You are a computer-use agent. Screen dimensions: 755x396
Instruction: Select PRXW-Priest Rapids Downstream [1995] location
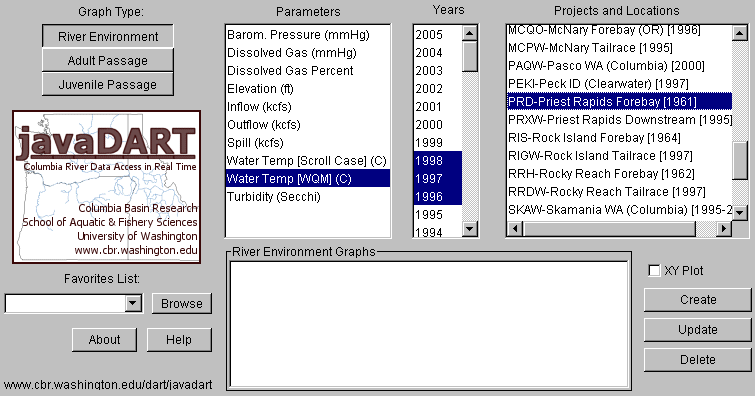click(620, 119)
